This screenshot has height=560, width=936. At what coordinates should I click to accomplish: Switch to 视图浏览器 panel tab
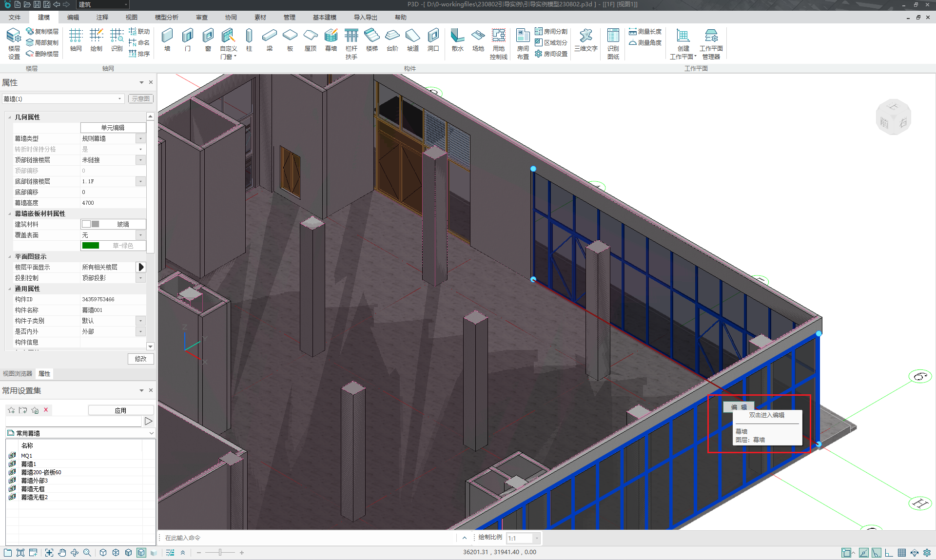click(x=18, y=374)
